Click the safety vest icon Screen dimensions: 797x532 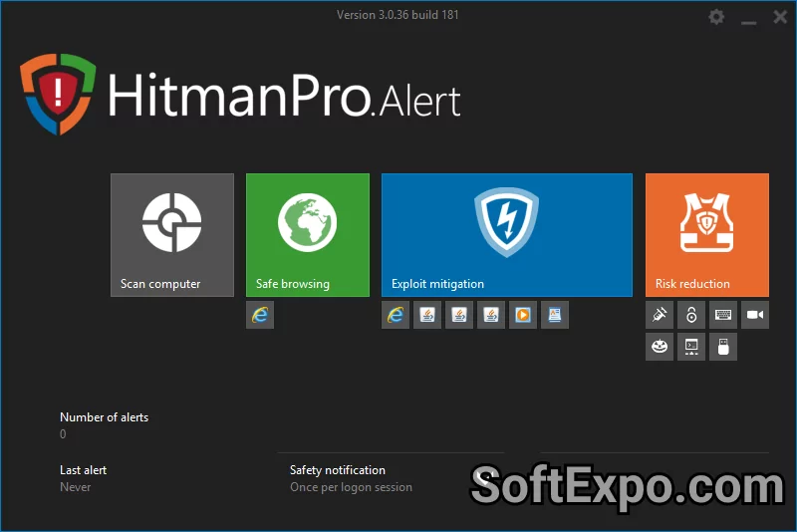point(706,222)
